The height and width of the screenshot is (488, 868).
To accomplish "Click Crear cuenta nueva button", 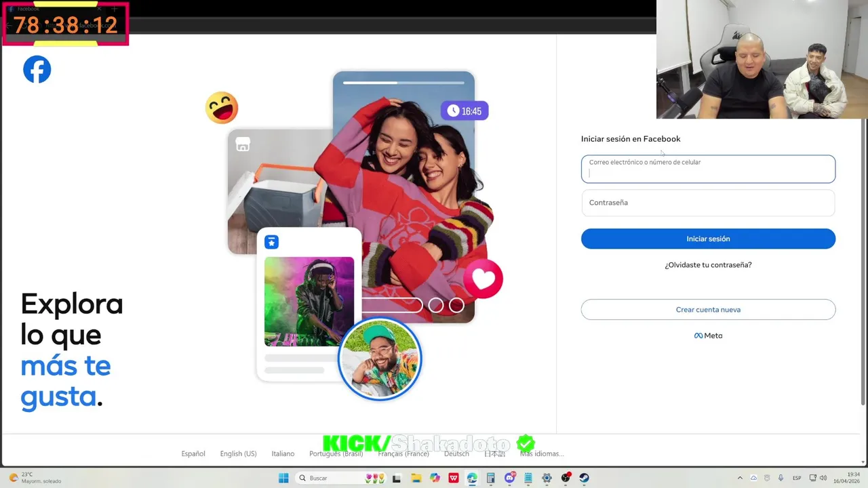I will pyautogui.click(x=708, y=310).
